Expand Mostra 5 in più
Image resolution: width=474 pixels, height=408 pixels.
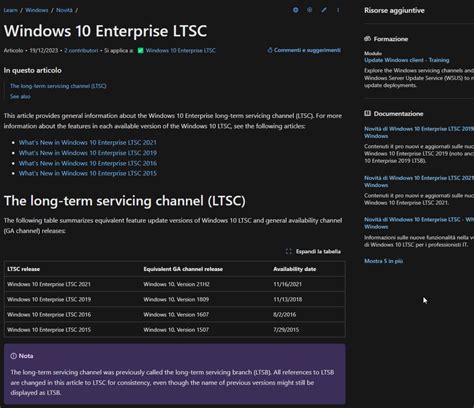(384, 261)
